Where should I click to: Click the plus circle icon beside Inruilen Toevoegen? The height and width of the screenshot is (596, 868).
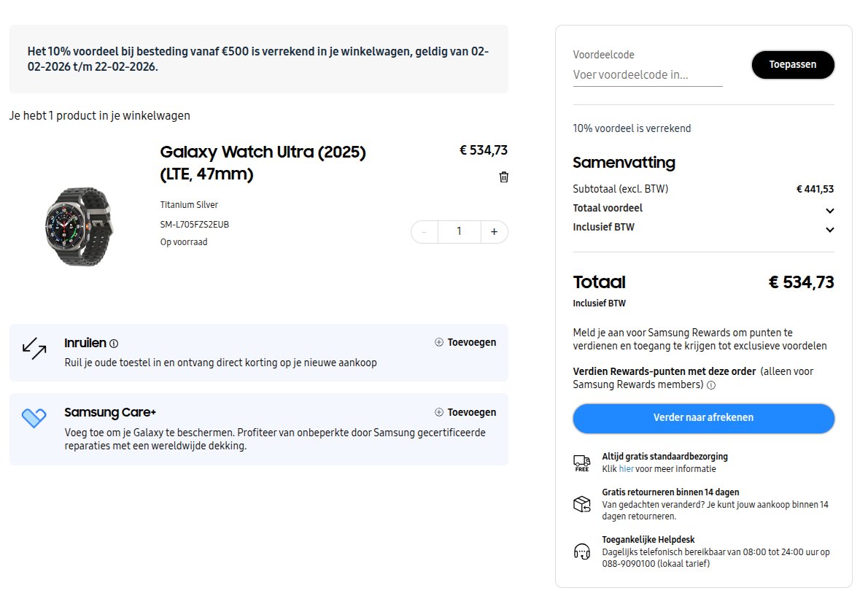(x=439, y=343)
